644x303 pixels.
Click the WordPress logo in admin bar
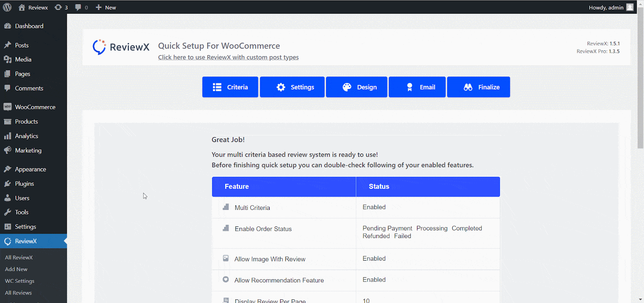tap(7, 7)
